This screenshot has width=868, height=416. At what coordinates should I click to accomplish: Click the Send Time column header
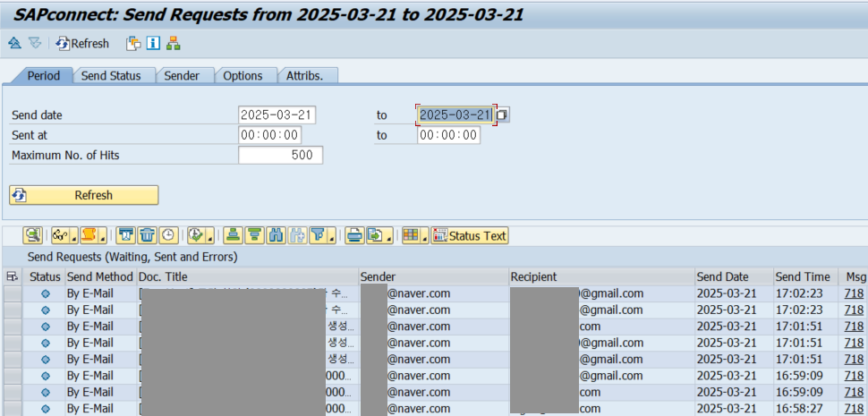point(804,276)
